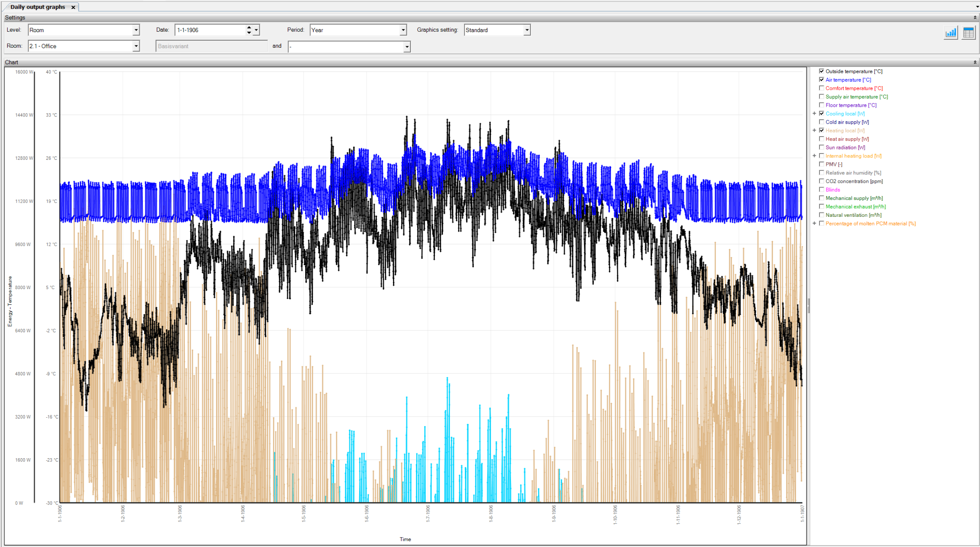980x547 pixels.
Task: Expand Internal heating load node
Action: click(x=815, y=156)
